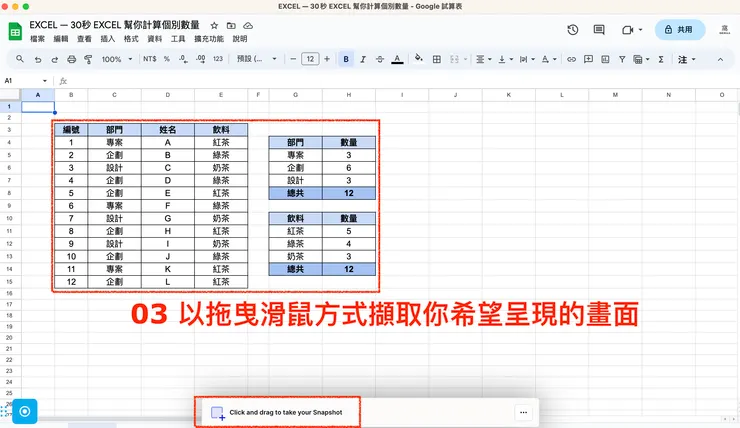The image size is (740, 428).
Task: Open the vertical align dropdown
Action: [x=505, y=59]
